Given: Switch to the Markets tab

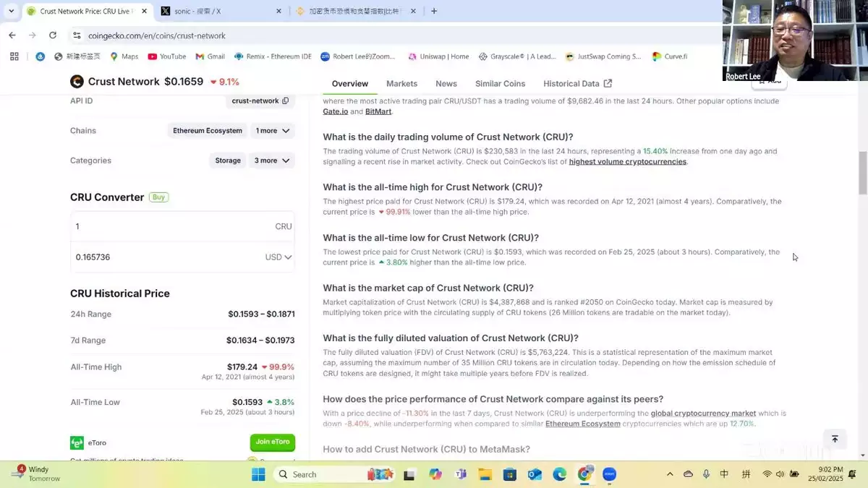Looking at the screenshot, I should coord(402,84).
